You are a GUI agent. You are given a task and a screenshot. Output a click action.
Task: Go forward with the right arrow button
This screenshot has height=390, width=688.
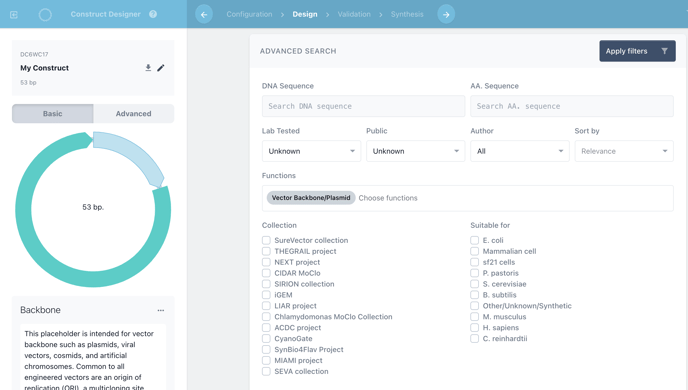pos(446,14)
